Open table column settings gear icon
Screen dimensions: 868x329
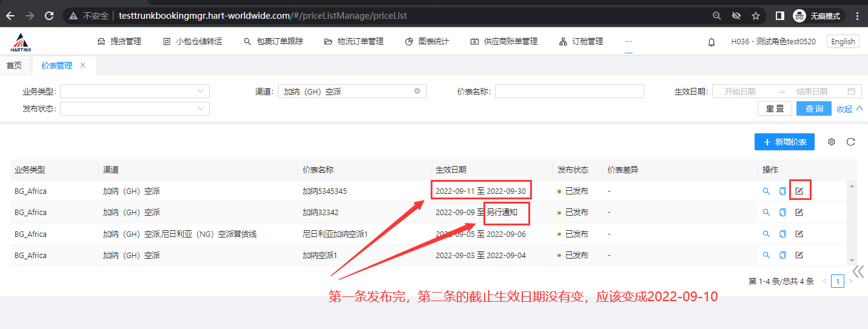(832, 142)
